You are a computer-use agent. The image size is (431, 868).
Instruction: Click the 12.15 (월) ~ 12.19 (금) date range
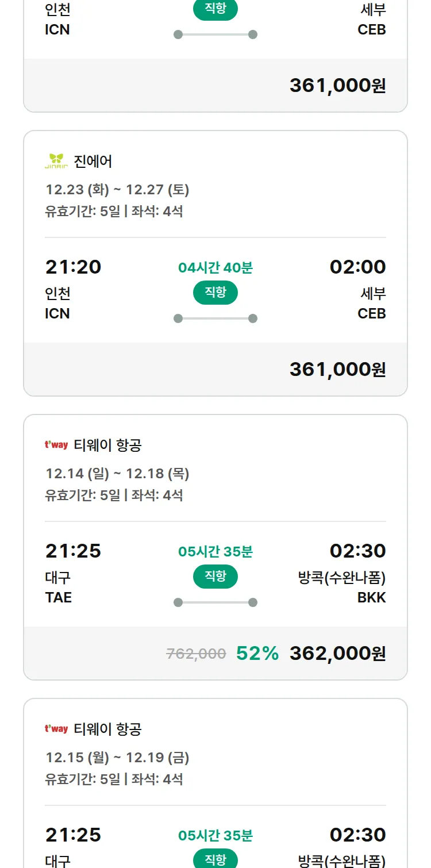[117, 758]
